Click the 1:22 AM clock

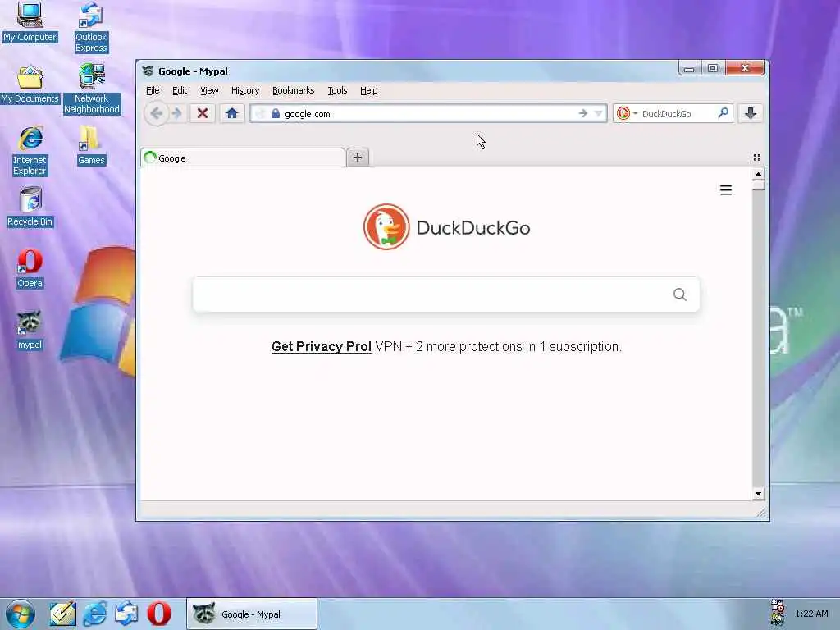click(811, 614)
